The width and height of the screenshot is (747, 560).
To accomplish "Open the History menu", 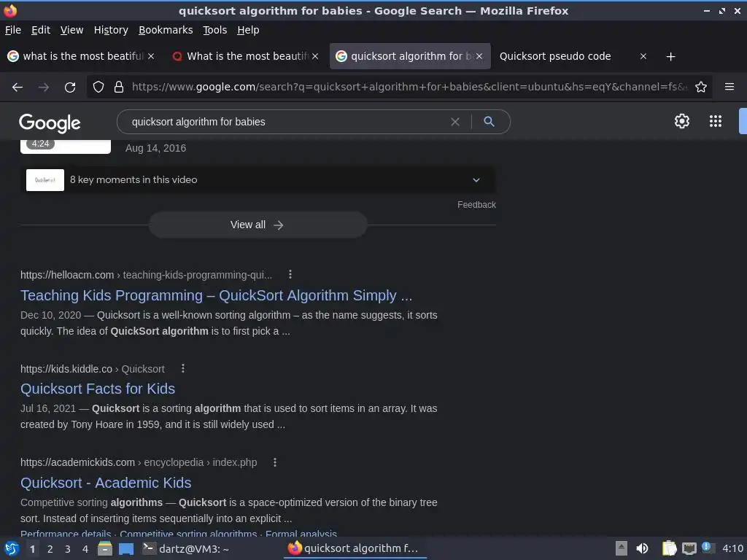I will (x=111, y=30).
